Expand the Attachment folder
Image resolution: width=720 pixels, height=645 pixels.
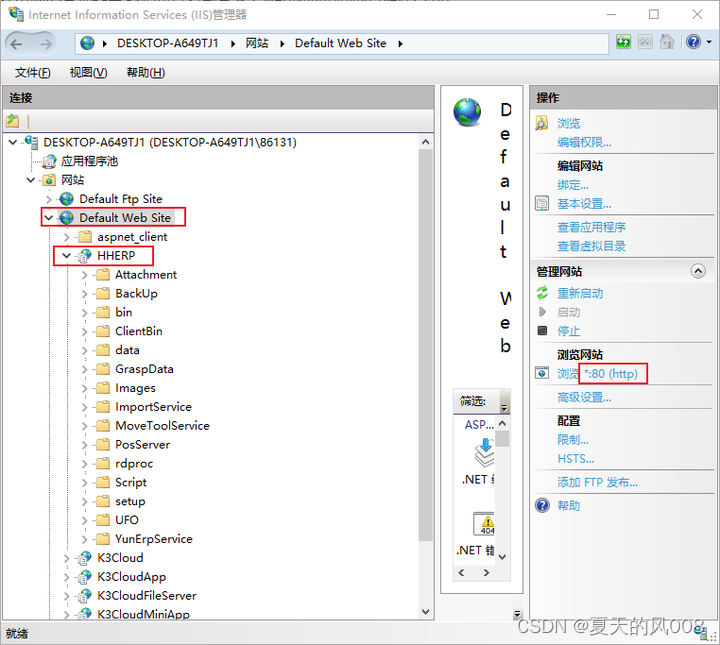pos(84,275)
